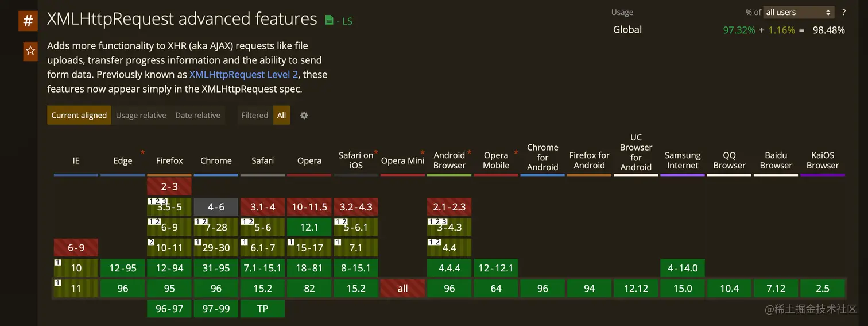
Task: Click the Edge column header
Action: tap(123, 161)
